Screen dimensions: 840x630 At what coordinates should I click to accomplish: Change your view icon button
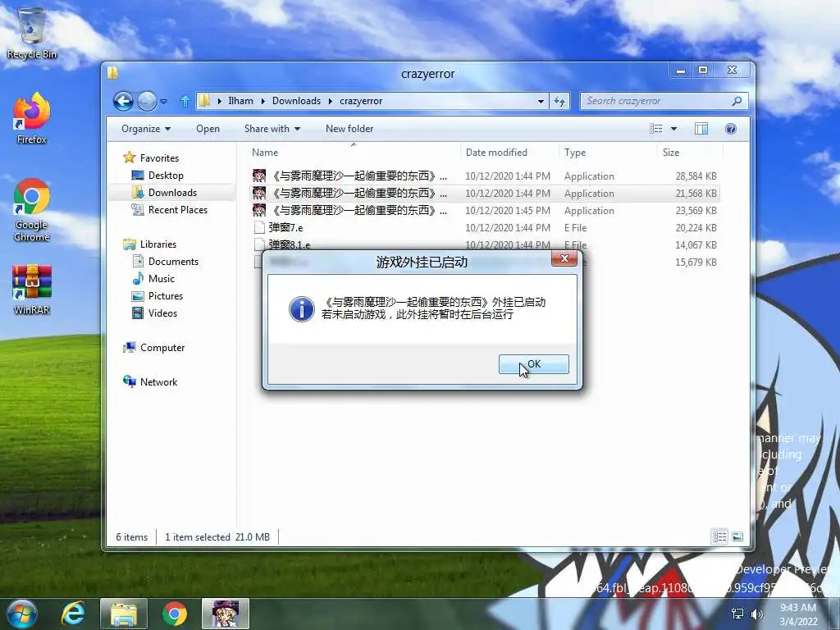click(x=655, y=129)
